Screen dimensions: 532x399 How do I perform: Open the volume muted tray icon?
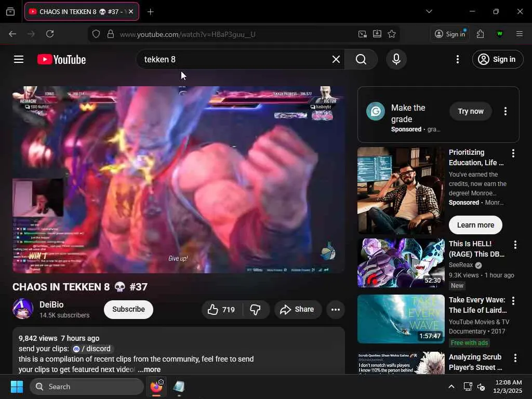point(481,387)
